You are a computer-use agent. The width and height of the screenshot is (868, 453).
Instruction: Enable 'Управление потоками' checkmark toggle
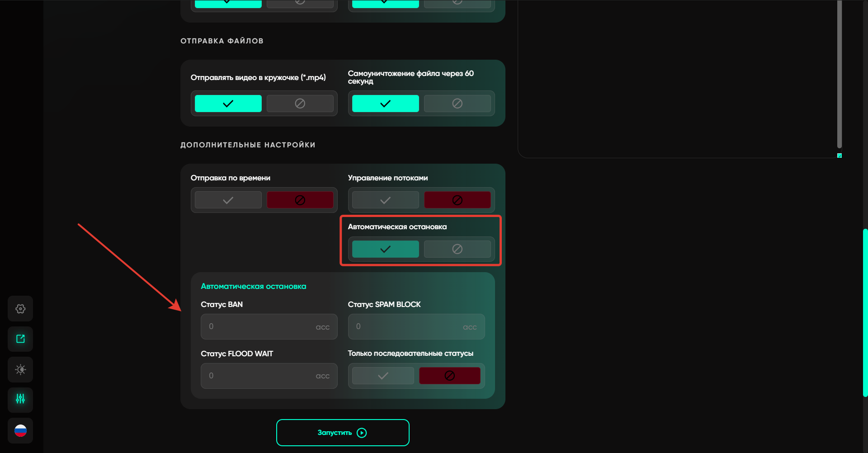coord(385,200)
